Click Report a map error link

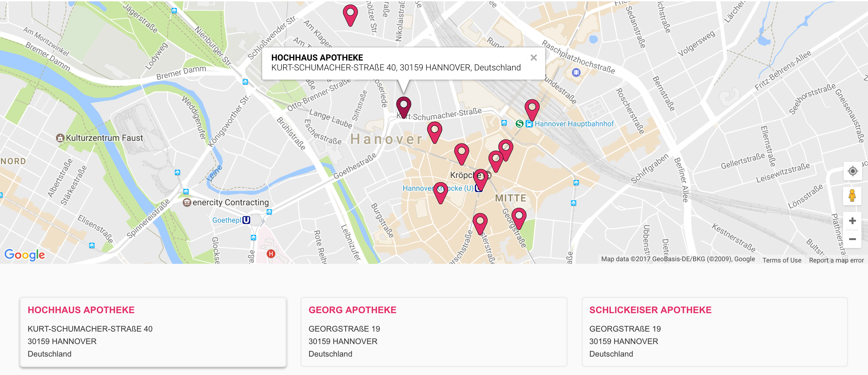click(x=836, y=260)
